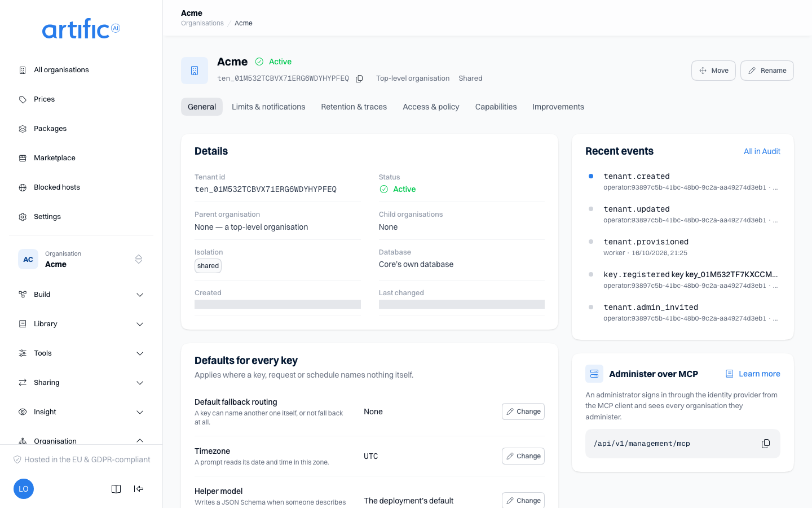
Task: Expand the Sharing menu group
Action: click(81, 383)
